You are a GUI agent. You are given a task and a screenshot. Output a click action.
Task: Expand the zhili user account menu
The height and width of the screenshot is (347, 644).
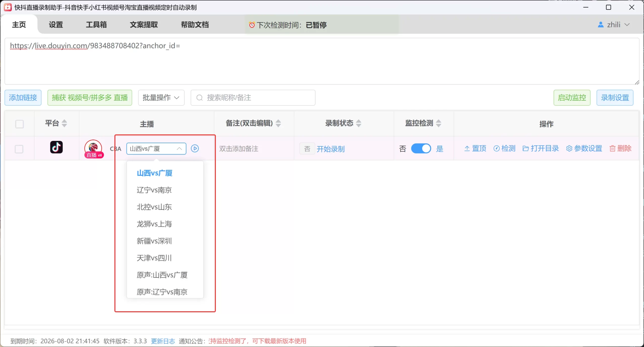(614, 25)
